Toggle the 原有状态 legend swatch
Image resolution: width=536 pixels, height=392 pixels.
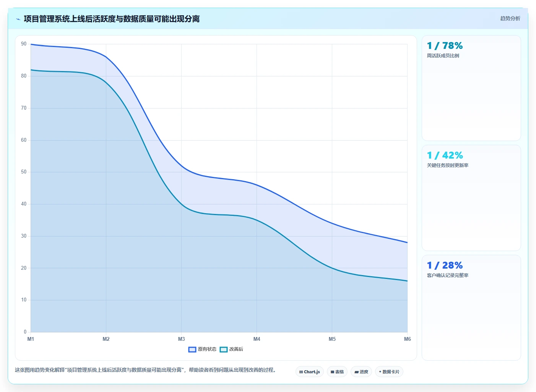pos(192,349)
